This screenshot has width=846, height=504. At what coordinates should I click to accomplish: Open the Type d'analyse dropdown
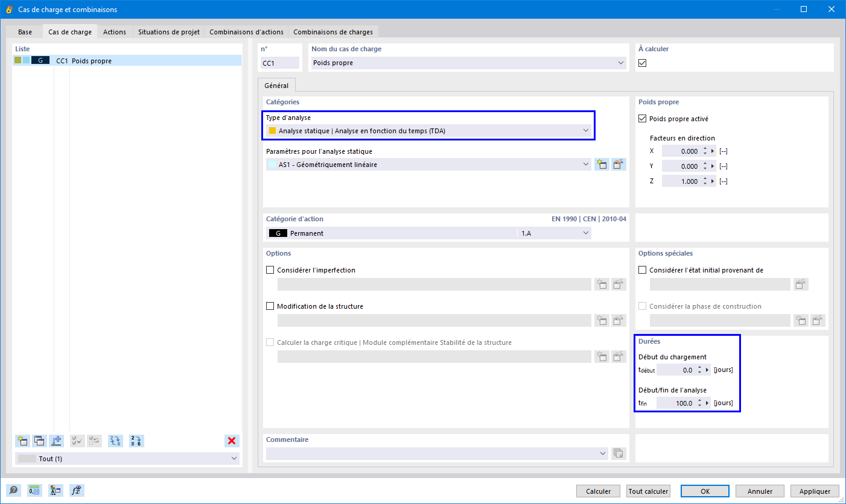coord(585,130)
